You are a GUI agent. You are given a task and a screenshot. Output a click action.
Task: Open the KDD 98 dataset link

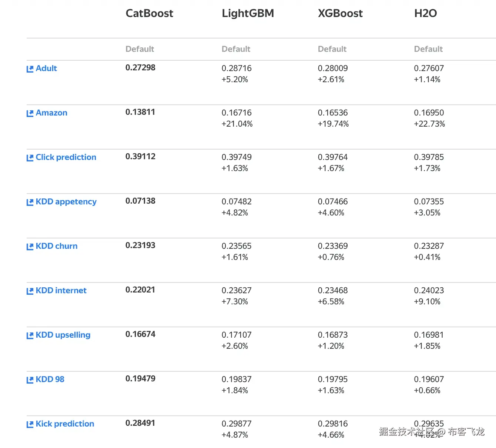(50, 380)
